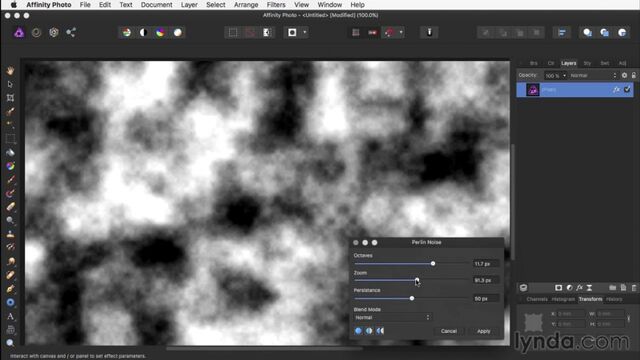The image size is (640, 360).
Task: Switch to the Histogram panel tab
Action: click(563, 299)
